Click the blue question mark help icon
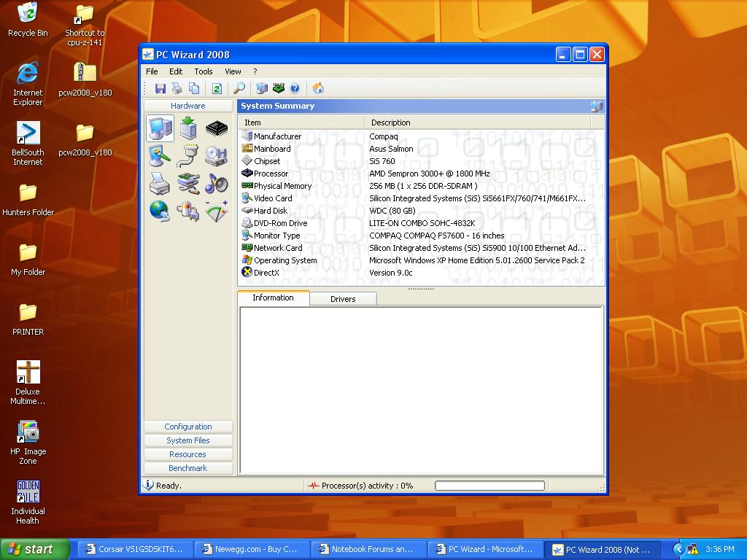747x560 pixels. [x=295, y=88]
